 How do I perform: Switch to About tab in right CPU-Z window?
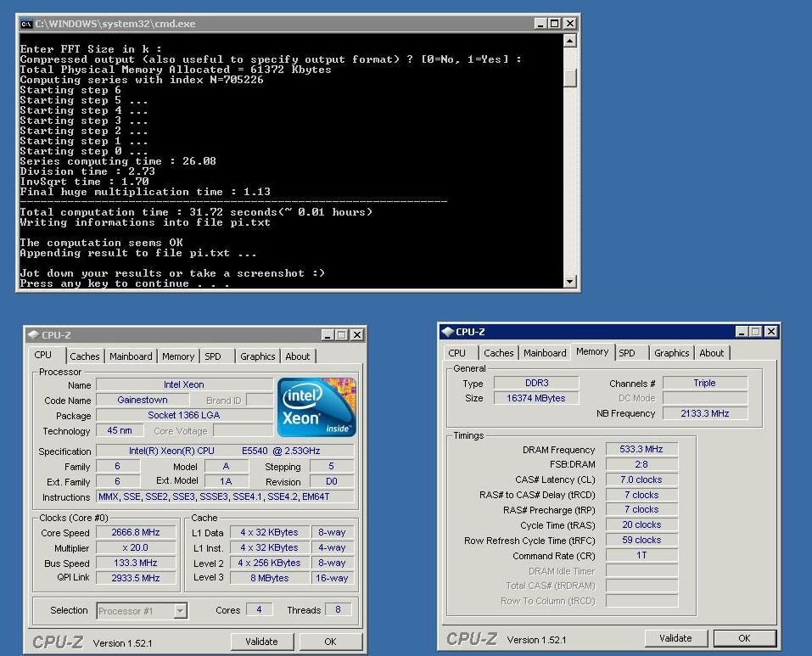pos(712,352)
